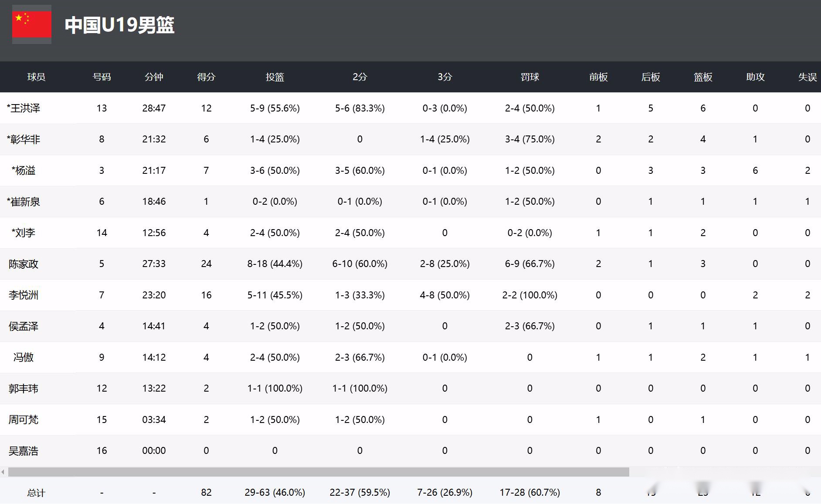Click the 篮板 column header
Viewport: 821px width, 504px height.
[x=702, y=77]
